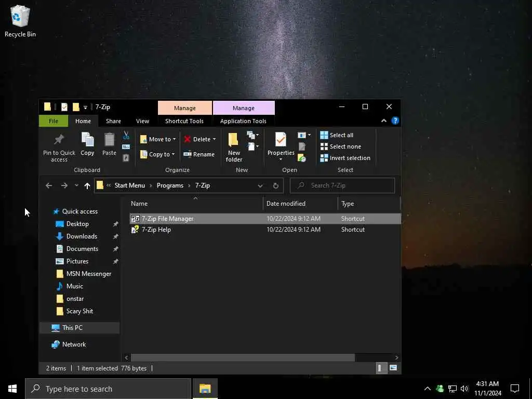Screen dimensions: 532x399
Task: Open the Recent locations dropdown arrow
Action: (x=77, y=185)
